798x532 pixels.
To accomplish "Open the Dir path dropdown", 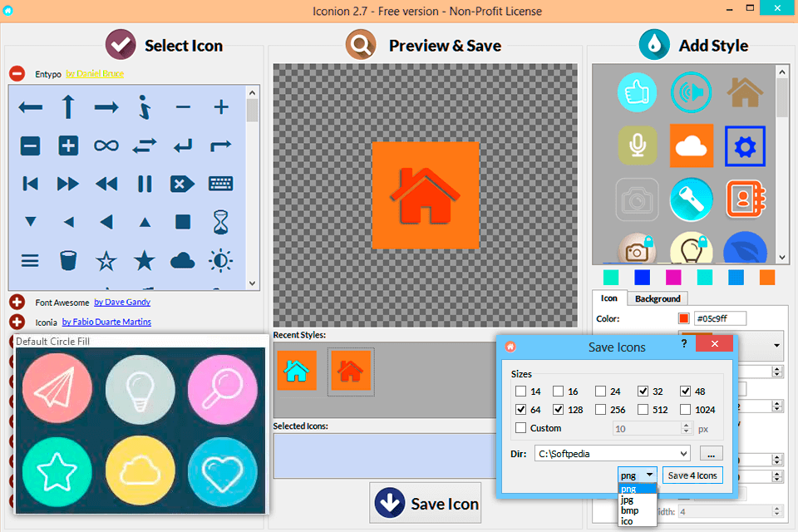I will pyautogui.click(x=683, y=454).
